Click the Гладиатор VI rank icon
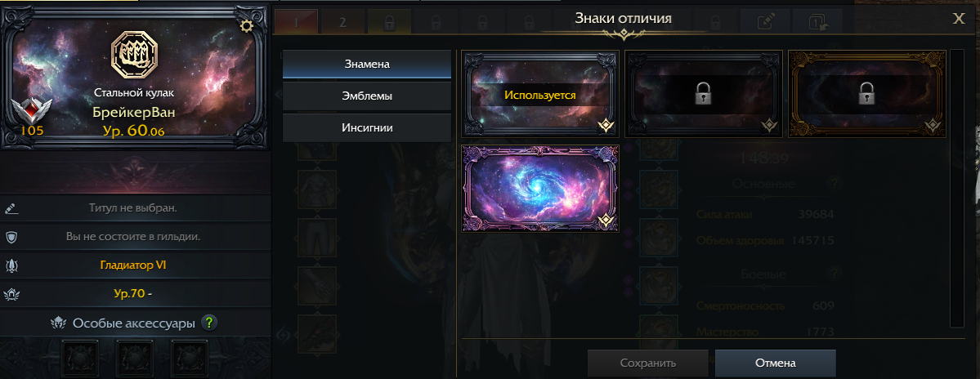Screen dimensions: 980x379 11,265
